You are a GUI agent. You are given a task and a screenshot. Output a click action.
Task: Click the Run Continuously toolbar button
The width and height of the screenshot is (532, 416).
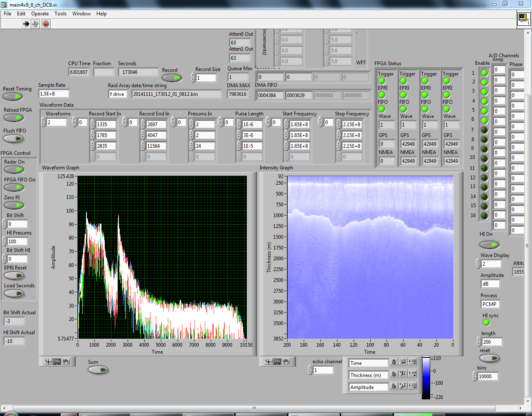(x=36, y=24)
